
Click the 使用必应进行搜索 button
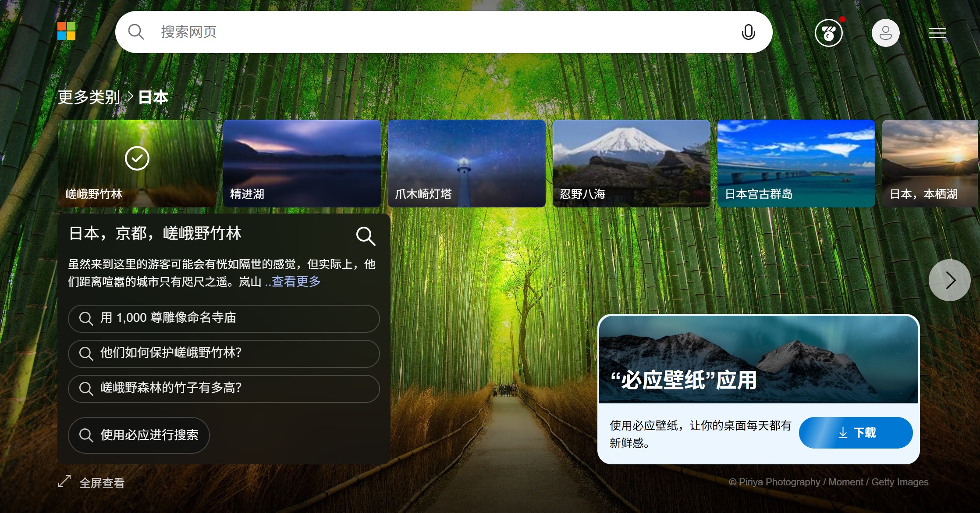point(139,435)
